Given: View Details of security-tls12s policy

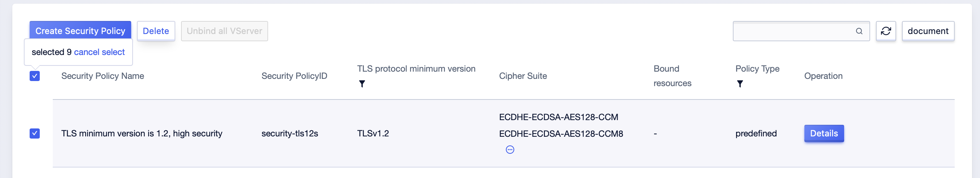Looking at the screenshot, I should [x=824, y=133].
